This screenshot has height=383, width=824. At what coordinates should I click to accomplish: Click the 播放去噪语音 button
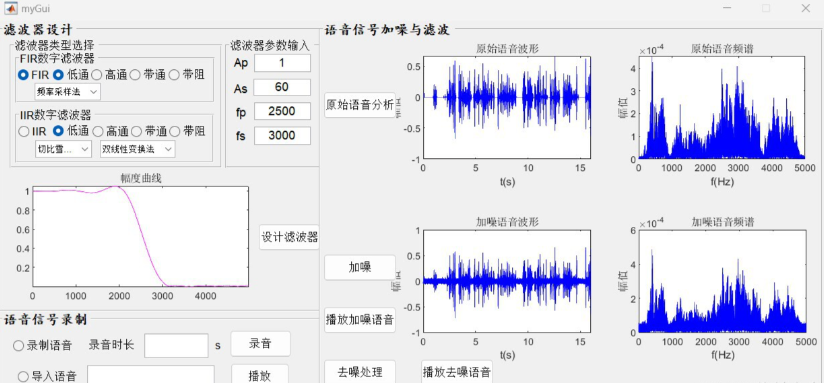pyautogui.click(x=457, y=372)
